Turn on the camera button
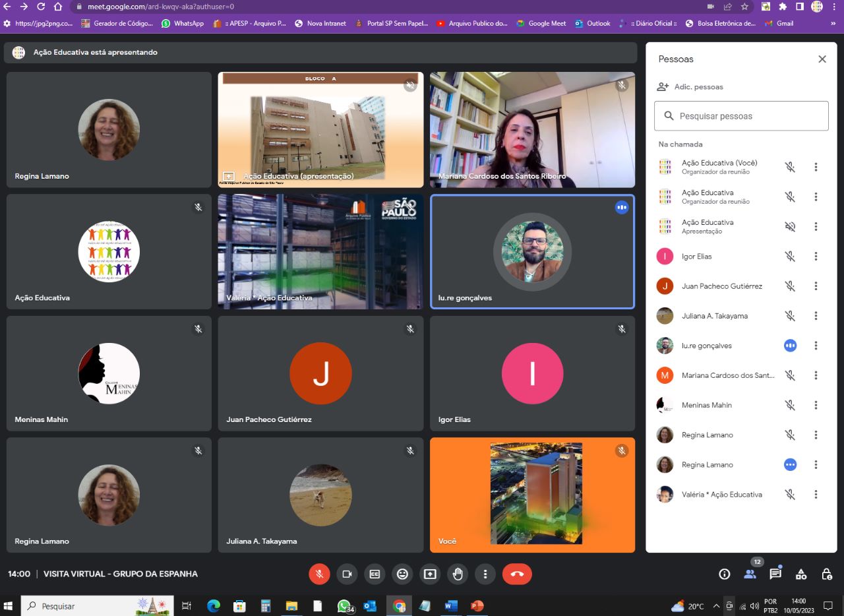 coord(347,574)
